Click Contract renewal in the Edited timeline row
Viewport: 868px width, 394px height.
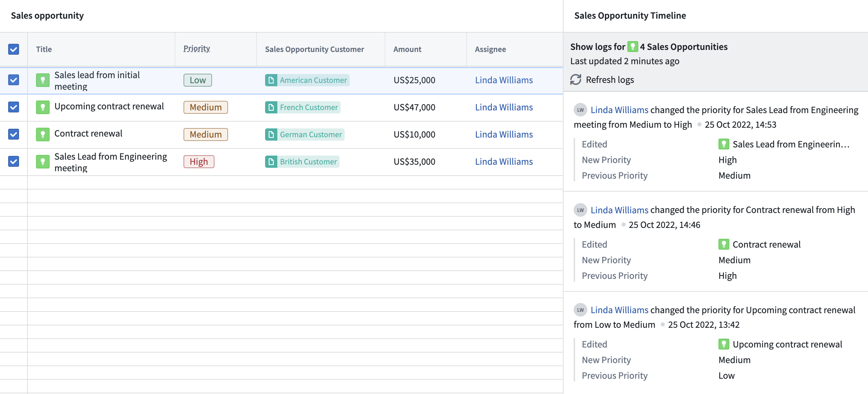[x=767, y=245]
